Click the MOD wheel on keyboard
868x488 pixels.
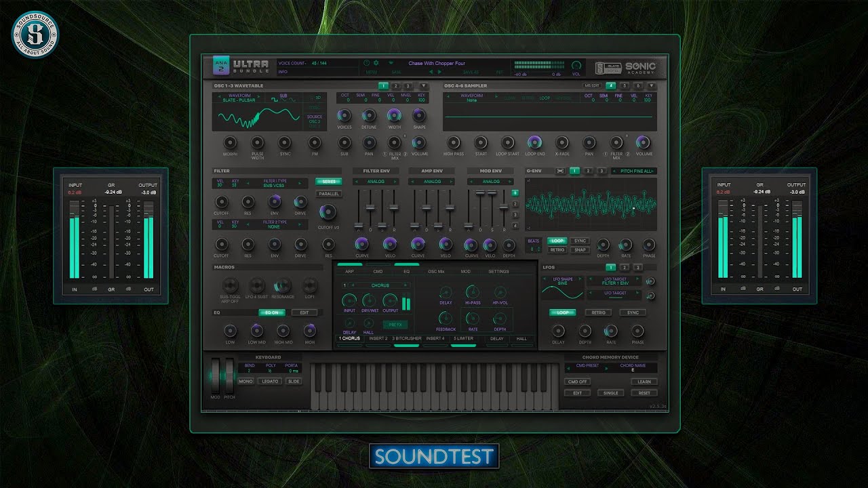pyautogui.click(x=216, y=374)
